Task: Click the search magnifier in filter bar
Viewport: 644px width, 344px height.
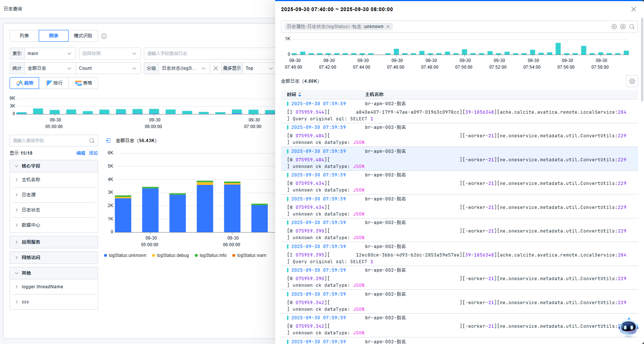Action: 631,27
